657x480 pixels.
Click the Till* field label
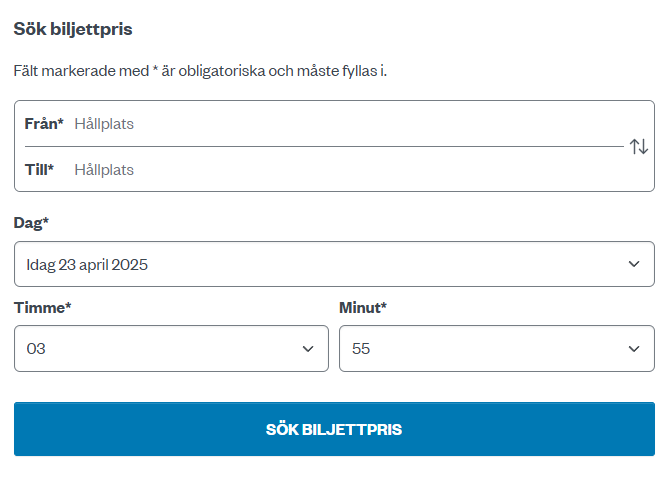39,170
